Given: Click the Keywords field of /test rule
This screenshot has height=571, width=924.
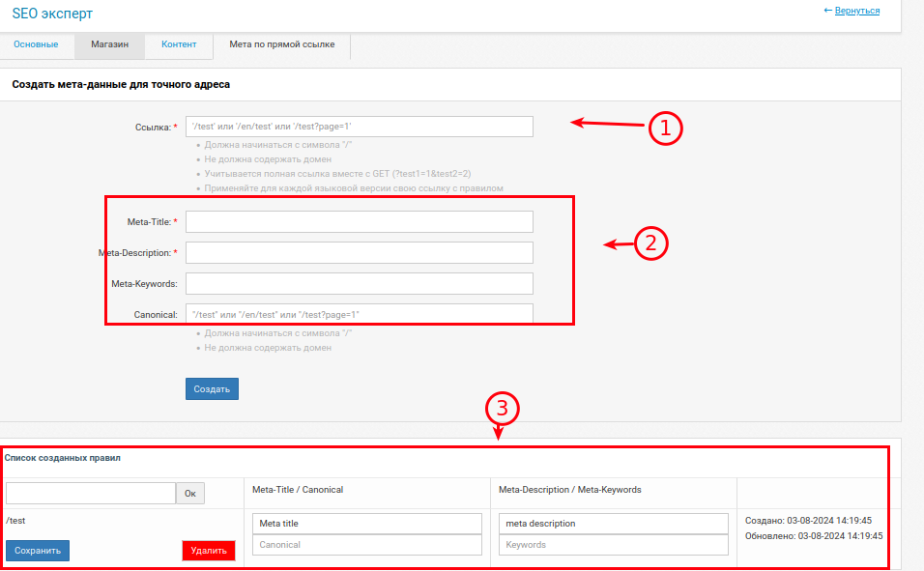Looking at the screenshot, I should pos(614,545).
